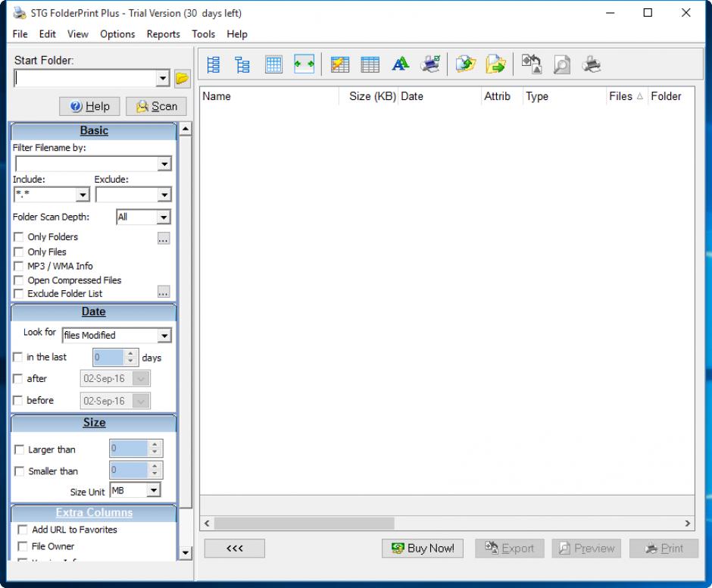Click the folder with green right arrow icon
This screenshot has height=588, width=712.
click(495, 64)
